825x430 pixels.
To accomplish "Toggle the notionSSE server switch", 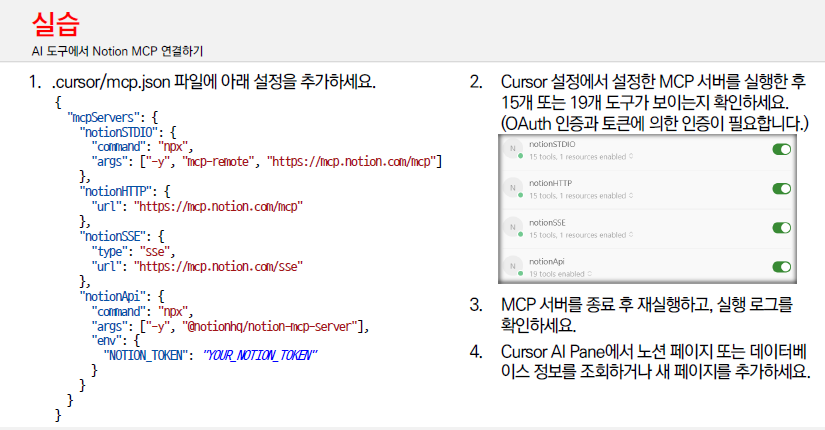I will pyautogui.click(x=782, y=227).
